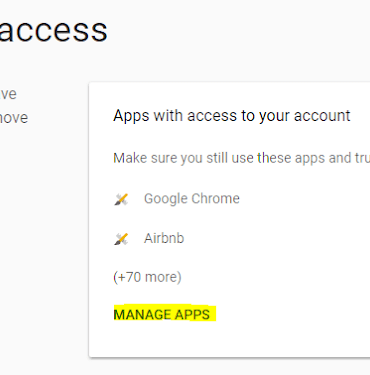
Task: Click the icon beside Airbnb
Action: (121, 239)
